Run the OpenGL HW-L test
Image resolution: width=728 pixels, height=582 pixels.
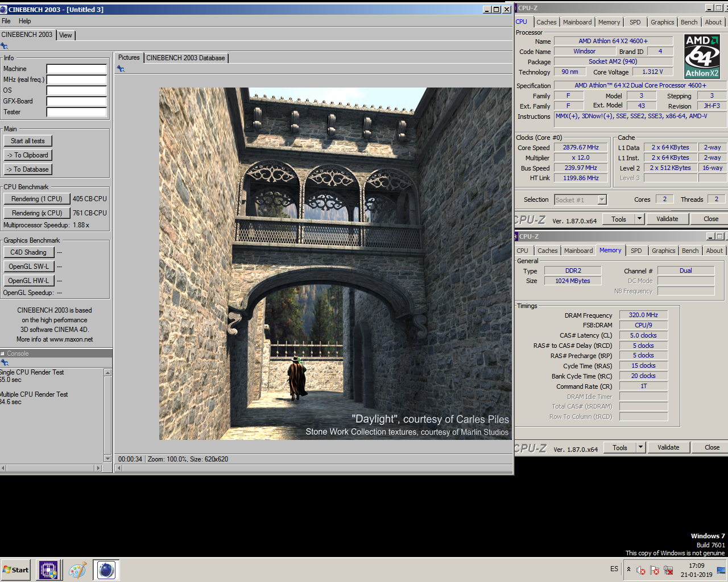[x=28, y=281]
